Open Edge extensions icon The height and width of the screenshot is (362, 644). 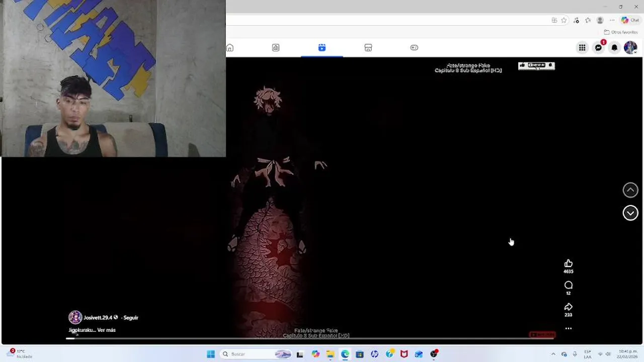coord(576,20)
